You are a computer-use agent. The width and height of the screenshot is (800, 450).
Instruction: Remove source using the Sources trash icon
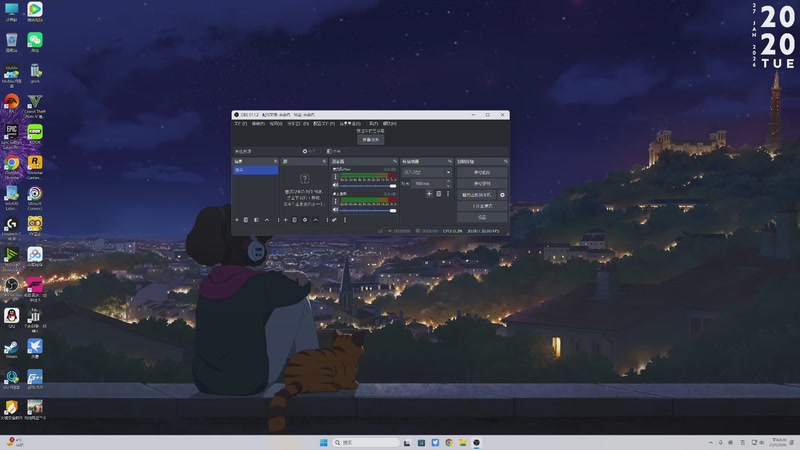coord(294,220)
